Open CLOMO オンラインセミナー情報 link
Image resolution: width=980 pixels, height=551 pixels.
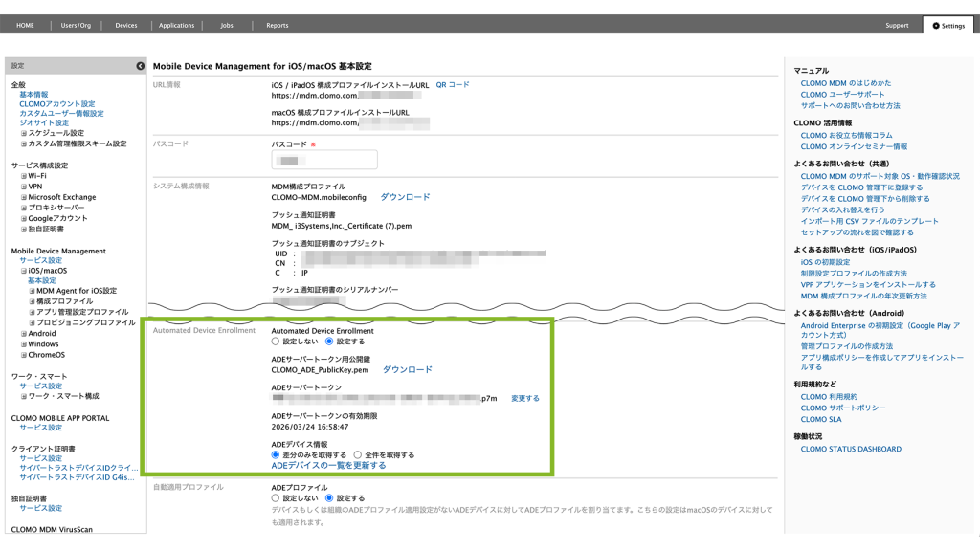(x=854, y=146)
